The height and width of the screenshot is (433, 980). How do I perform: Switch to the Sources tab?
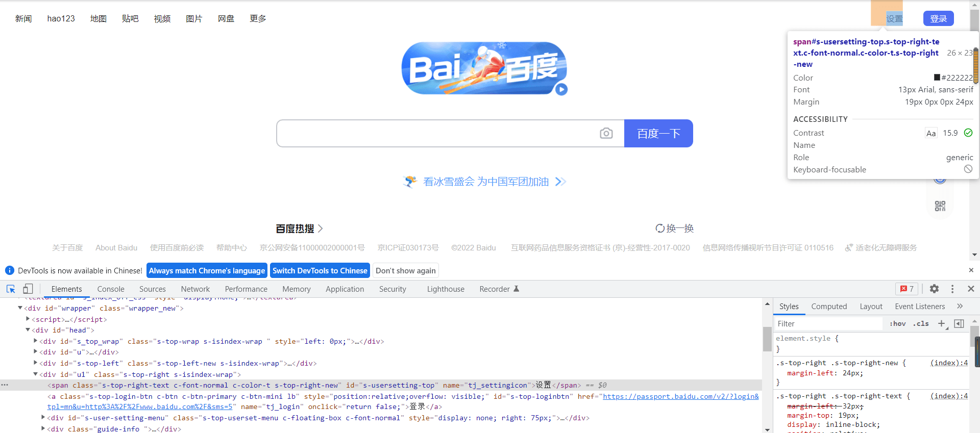(x=152, y=289)
